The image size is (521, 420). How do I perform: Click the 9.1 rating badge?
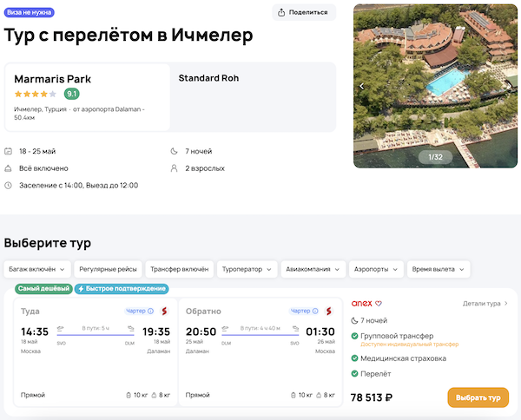tap(72, 94)
